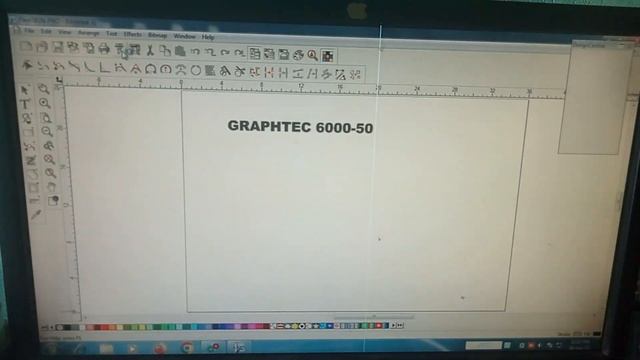
Task: Select the arrow Selection tool in toolbox
Action: pos(25,90)
